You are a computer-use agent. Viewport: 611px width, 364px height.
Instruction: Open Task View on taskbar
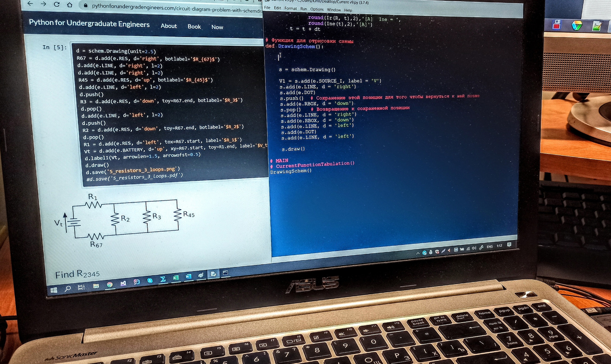(x=81, y=287)
